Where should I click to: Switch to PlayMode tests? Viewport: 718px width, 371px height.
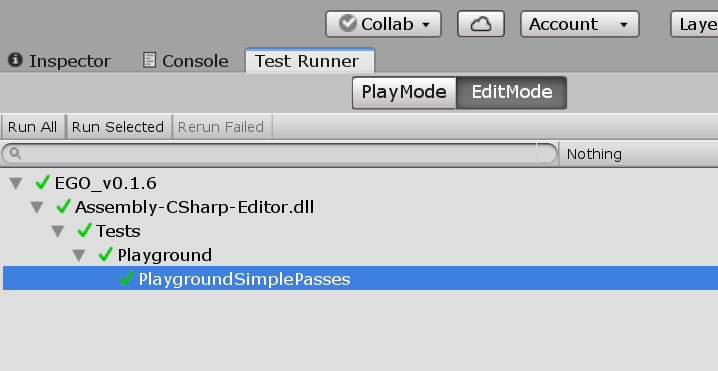tap(404, 93)
